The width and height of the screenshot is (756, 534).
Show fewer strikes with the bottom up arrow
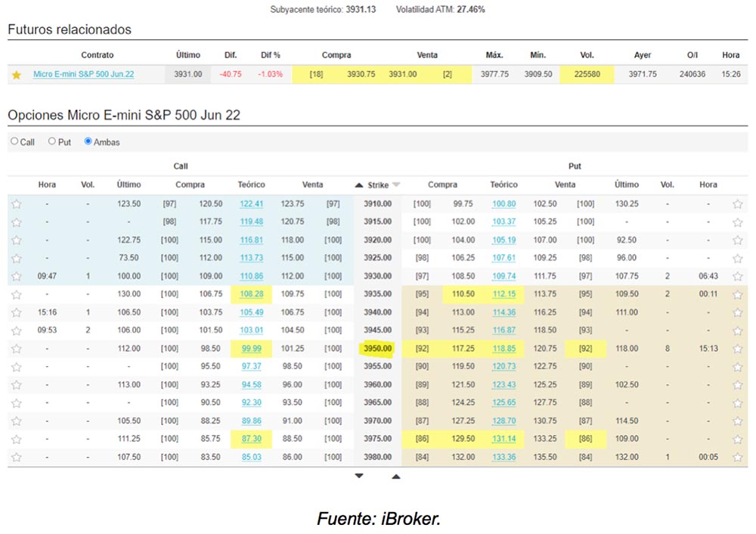pos(396,477)
